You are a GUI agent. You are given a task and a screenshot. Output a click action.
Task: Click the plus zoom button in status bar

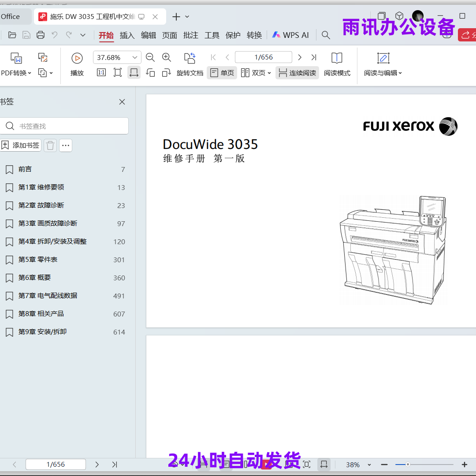click(x=464, y=465)
